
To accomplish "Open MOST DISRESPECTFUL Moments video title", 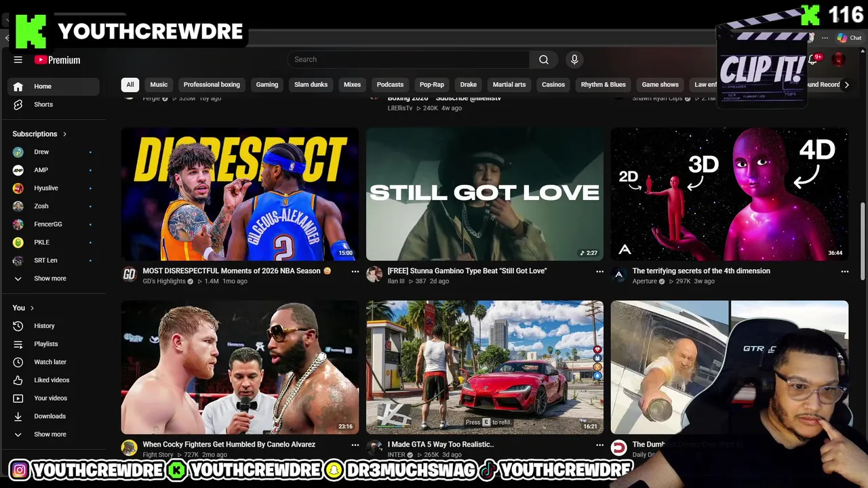I will (x=237, y=271).
